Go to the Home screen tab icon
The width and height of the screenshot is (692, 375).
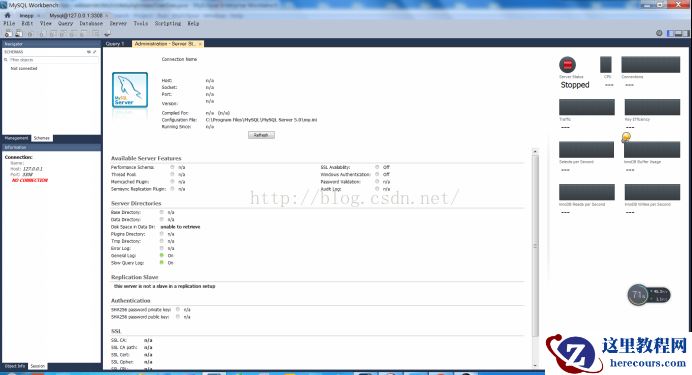pos(7,15)
